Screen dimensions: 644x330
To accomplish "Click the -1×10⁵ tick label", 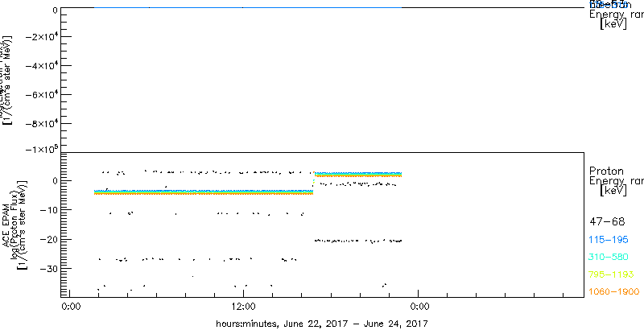I will pyautogui.click(x=41, y=149).
